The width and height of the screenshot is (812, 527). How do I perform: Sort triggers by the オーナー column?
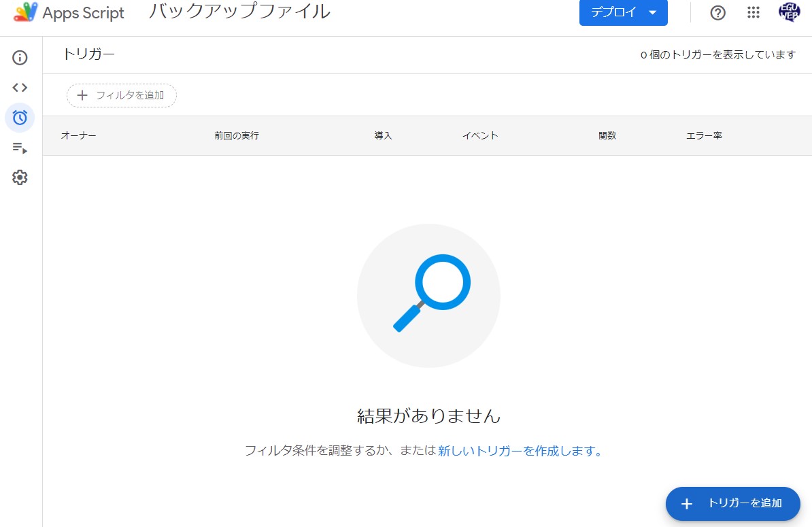pyautogui.click(x=80, y=135)
